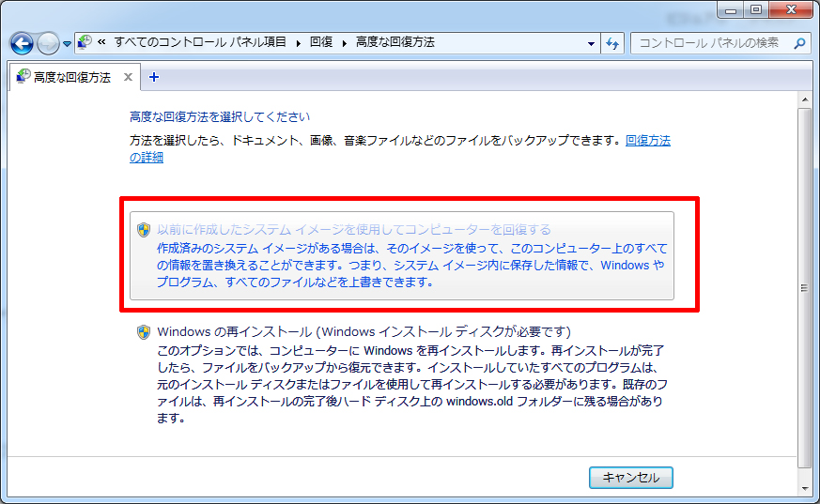Viewport: 820px width, 504px height.
Task: Choose Windows の再インストール option
Action: pos(364,332)
